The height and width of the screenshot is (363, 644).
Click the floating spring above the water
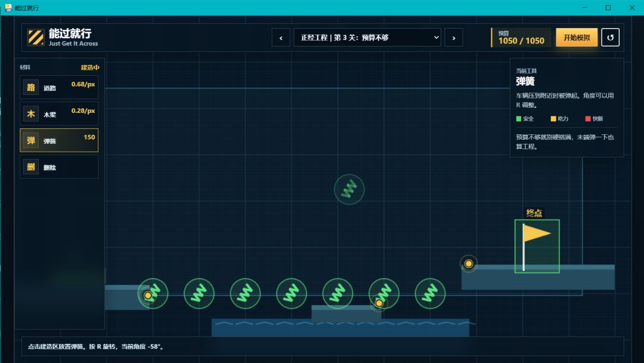click(349, 189)
